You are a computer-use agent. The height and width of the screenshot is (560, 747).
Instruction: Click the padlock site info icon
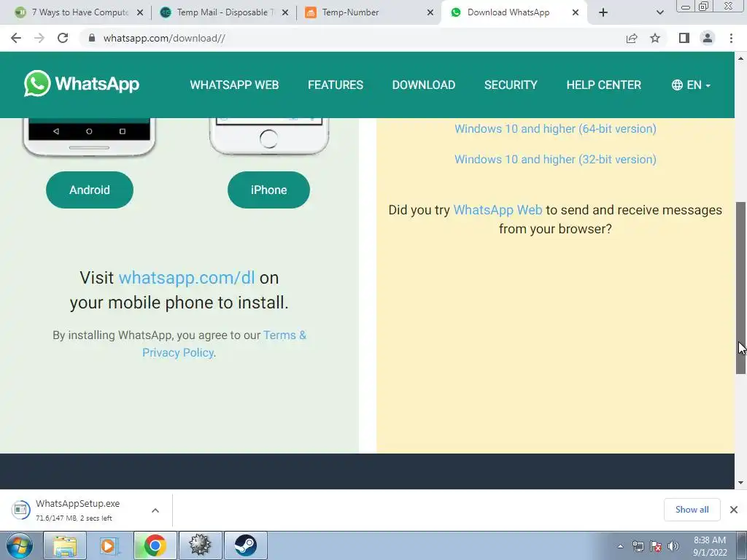[x=92, y=38]
